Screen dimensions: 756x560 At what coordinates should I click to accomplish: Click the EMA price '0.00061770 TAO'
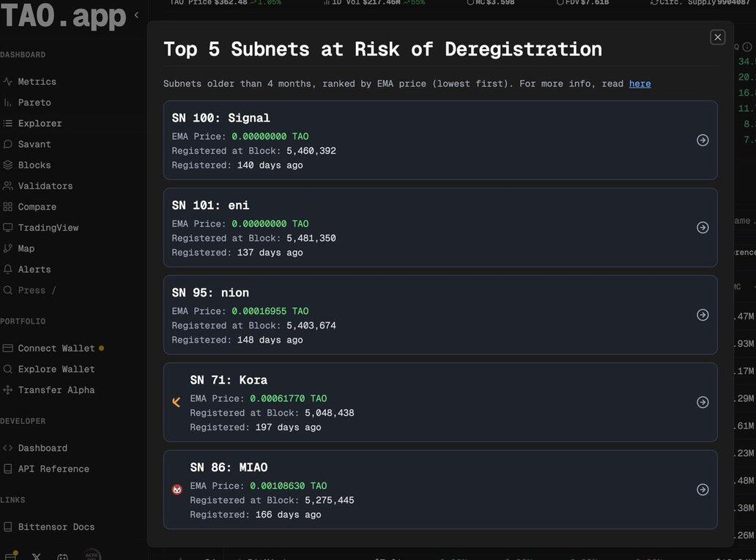(289, 398)
